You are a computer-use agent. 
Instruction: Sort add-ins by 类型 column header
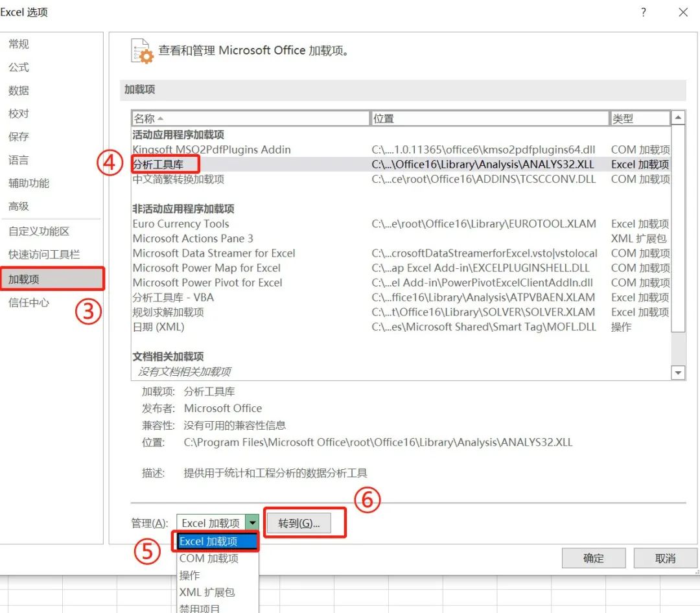tap(640, 119)
